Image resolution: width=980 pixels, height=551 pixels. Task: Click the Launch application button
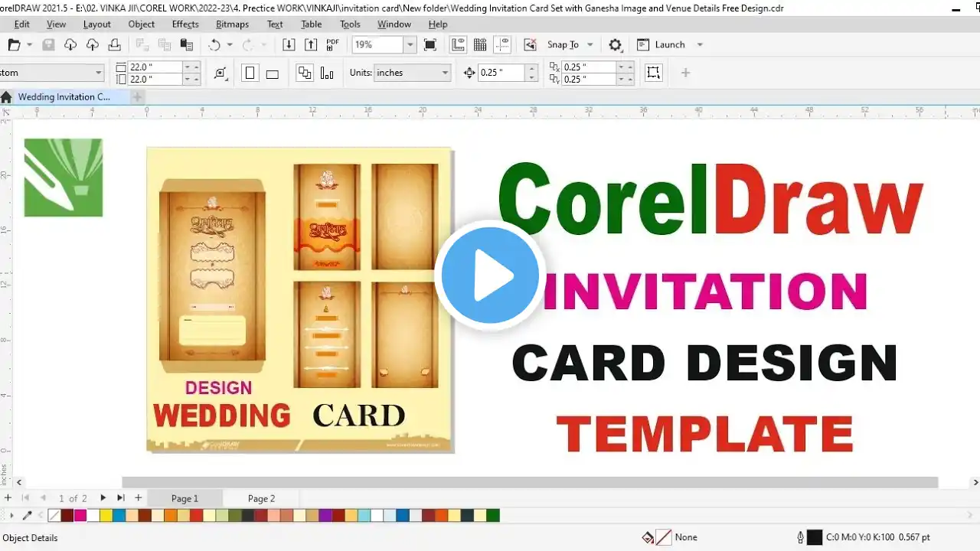661,45
